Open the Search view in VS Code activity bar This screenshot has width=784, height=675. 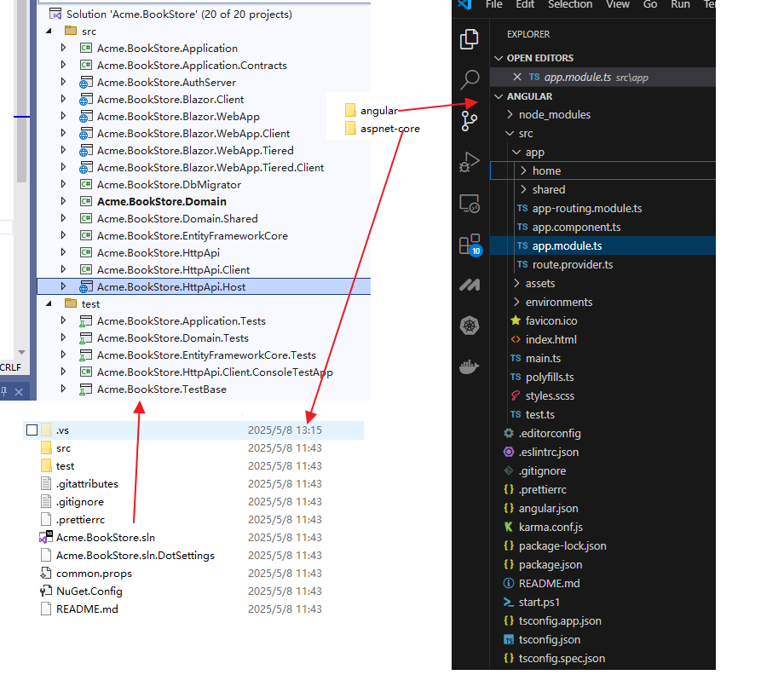[x=470, y=79]
